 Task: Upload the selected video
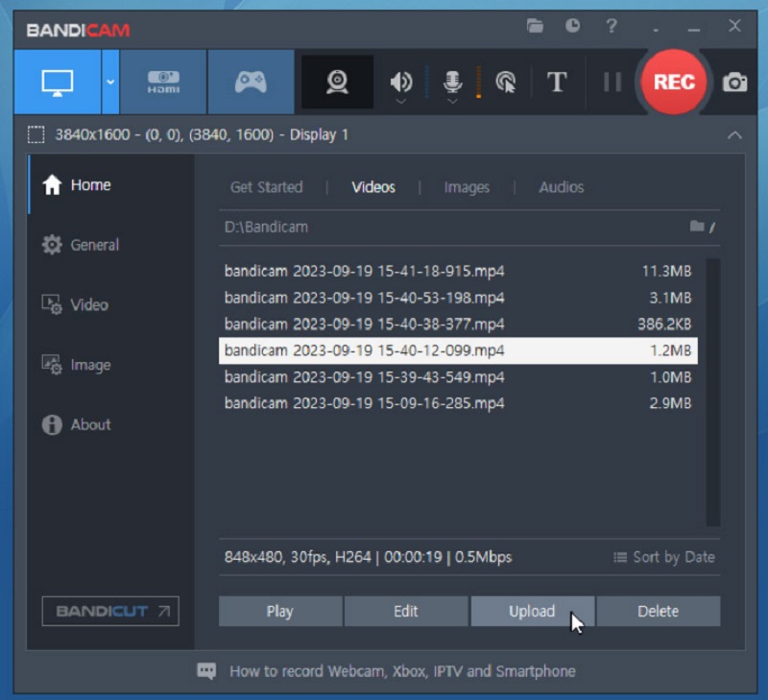pyautogui.click(x=533, y=612)
